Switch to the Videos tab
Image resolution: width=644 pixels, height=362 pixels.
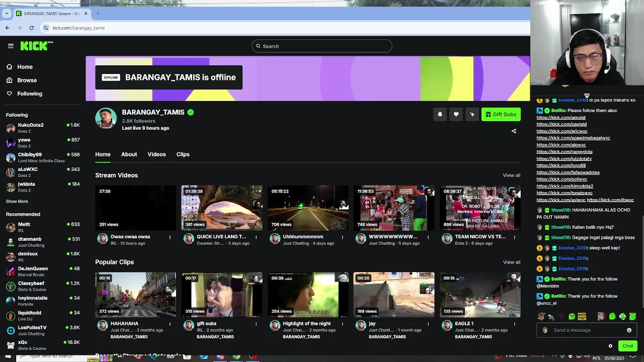[156, 154]
